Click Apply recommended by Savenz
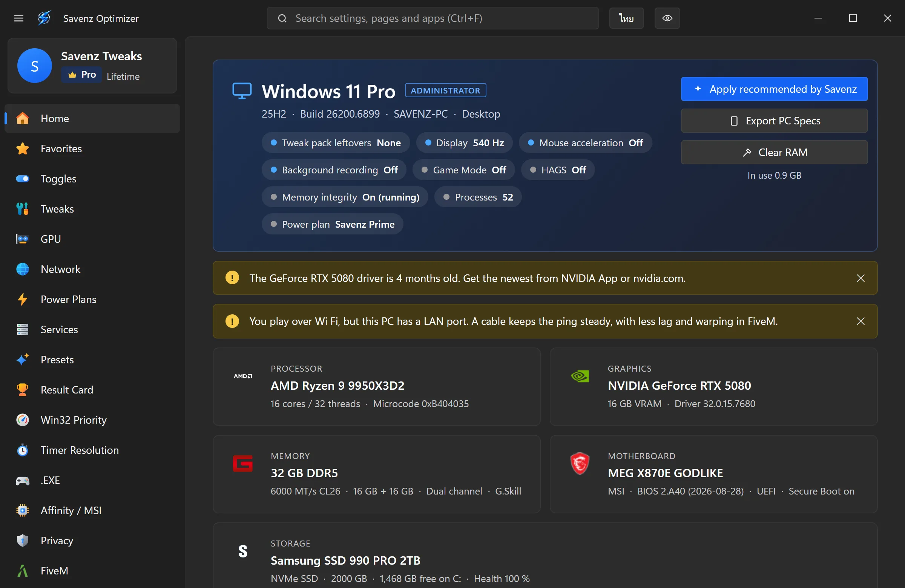 (x=774, y=89)
